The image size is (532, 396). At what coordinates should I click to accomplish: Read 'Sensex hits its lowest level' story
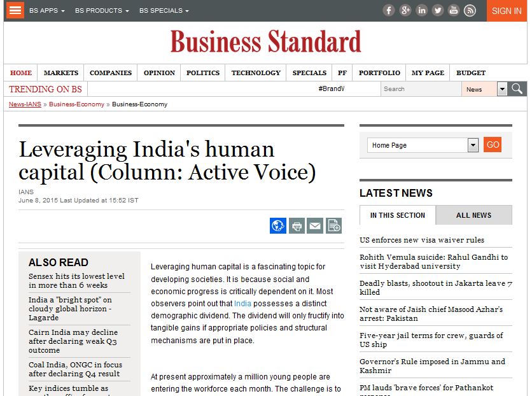pyautogui.click(x=76, y=281)
